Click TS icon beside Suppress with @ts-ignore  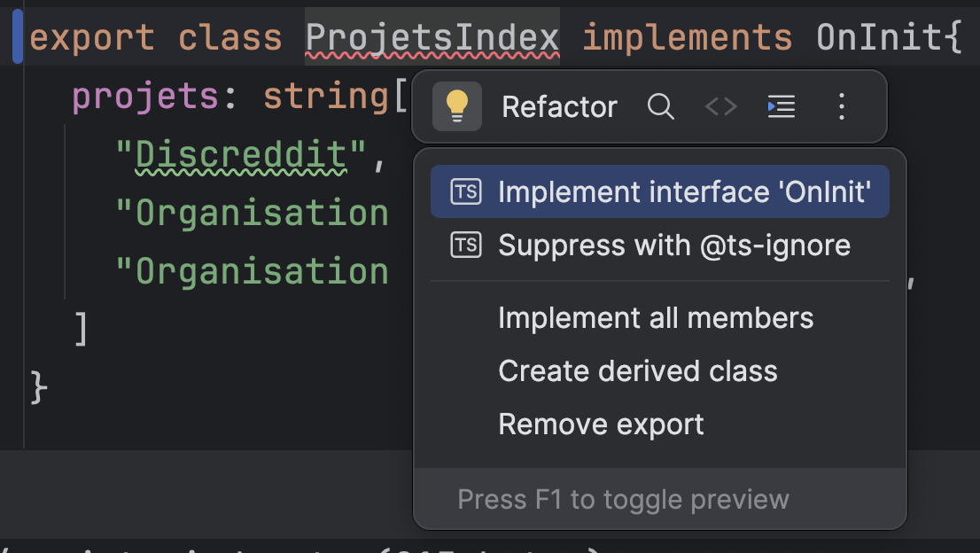[466, 245]
